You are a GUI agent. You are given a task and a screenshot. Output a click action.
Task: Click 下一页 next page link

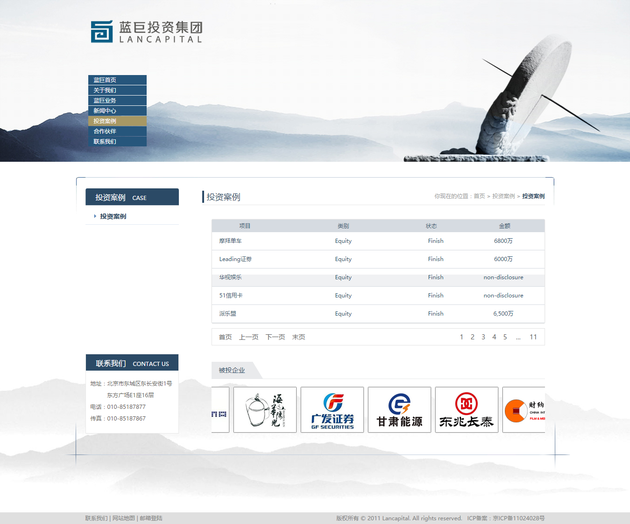pyautogui.click(x=275, y=337)
